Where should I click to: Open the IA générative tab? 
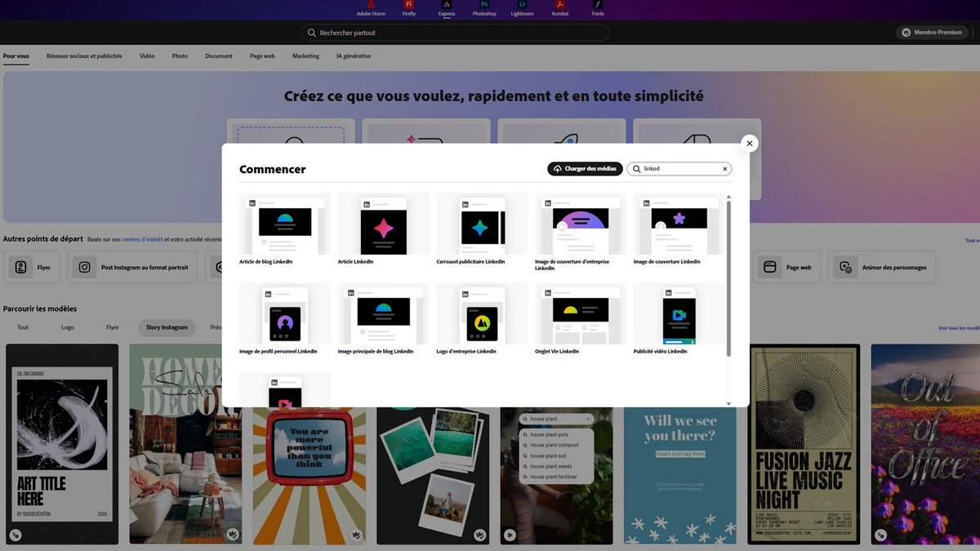(354, 56)
